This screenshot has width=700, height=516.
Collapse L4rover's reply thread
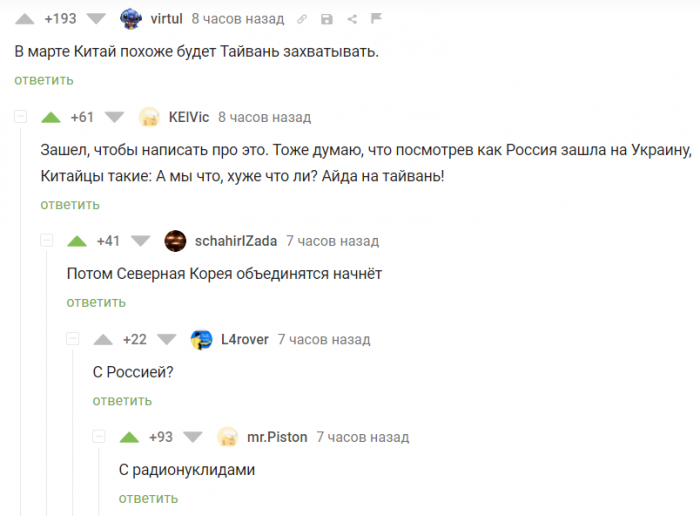tap(72, 339)
